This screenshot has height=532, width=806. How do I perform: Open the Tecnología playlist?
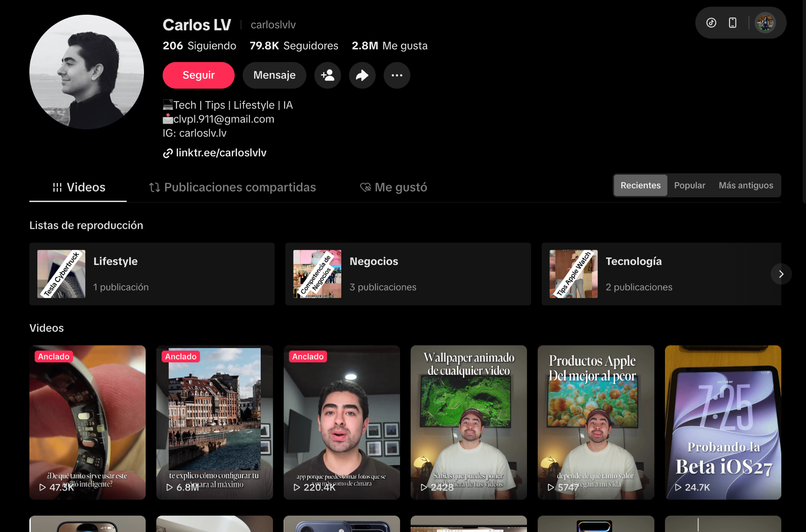661,274
